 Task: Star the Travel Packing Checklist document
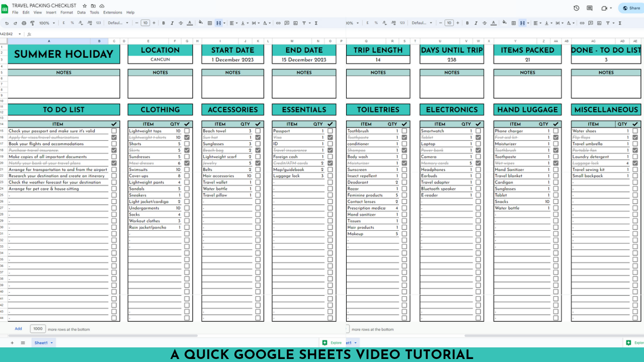coord(85,6)
